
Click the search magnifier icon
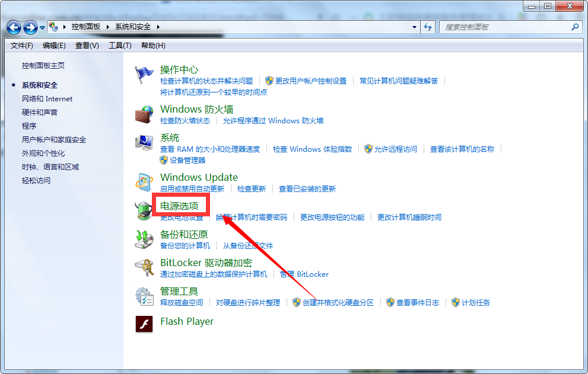pos(575,27)
